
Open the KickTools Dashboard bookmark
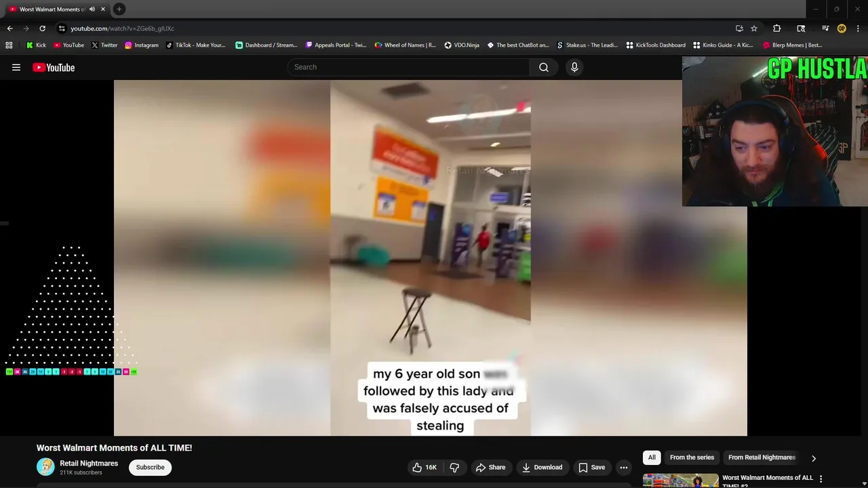656,45
